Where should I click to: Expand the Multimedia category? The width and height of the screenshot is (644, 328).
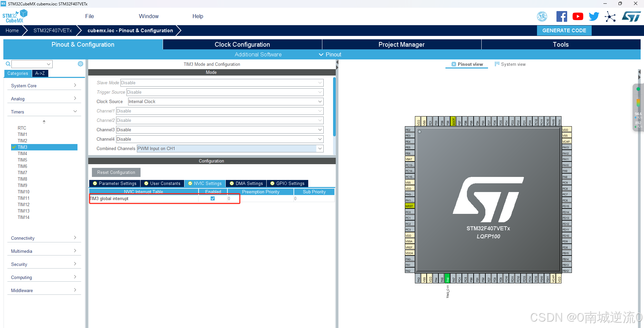click(x=44, y=251)
